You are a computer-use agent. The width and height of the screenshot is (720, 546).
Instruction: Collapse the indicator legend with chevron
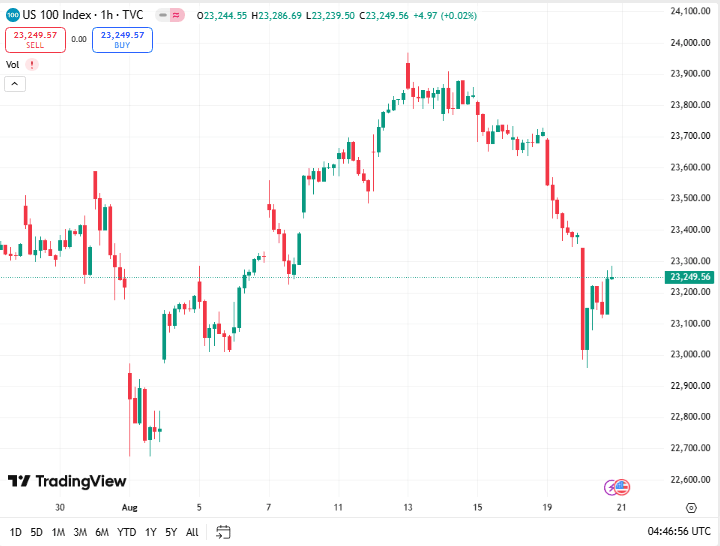pyautogui.click(x=15, y=84)
